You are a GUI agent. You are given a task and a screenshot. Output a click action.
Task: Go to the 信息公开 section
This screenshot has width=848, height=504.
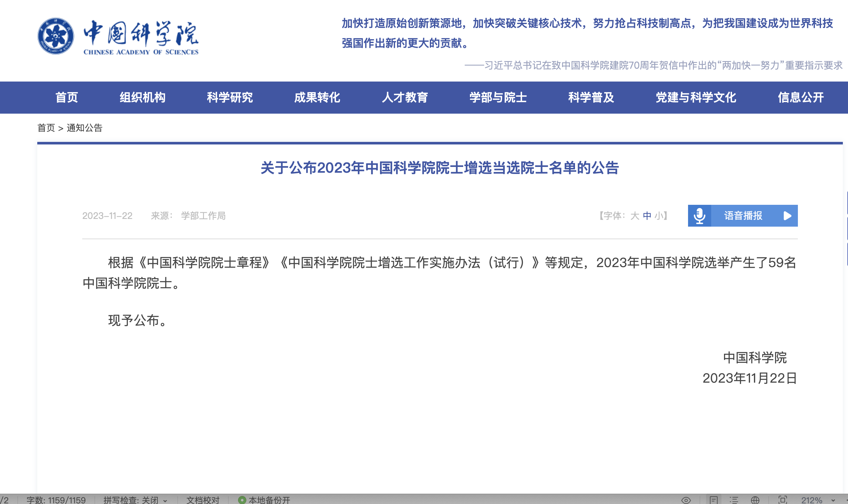[800, 98]
